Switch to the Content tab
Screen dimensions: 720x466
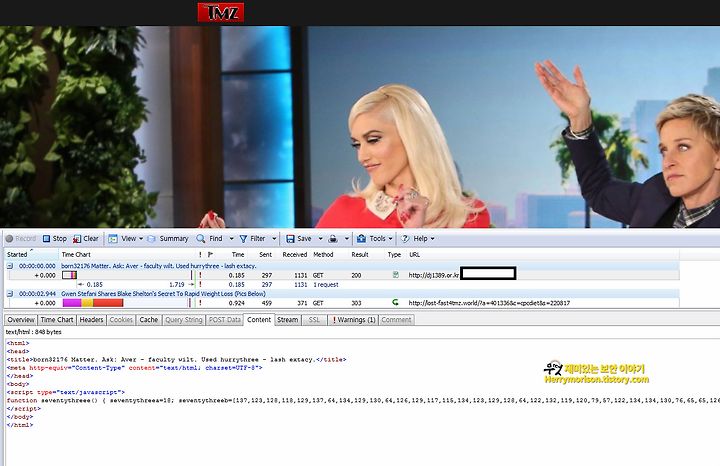pyautogui.click(x=259, y=320)
